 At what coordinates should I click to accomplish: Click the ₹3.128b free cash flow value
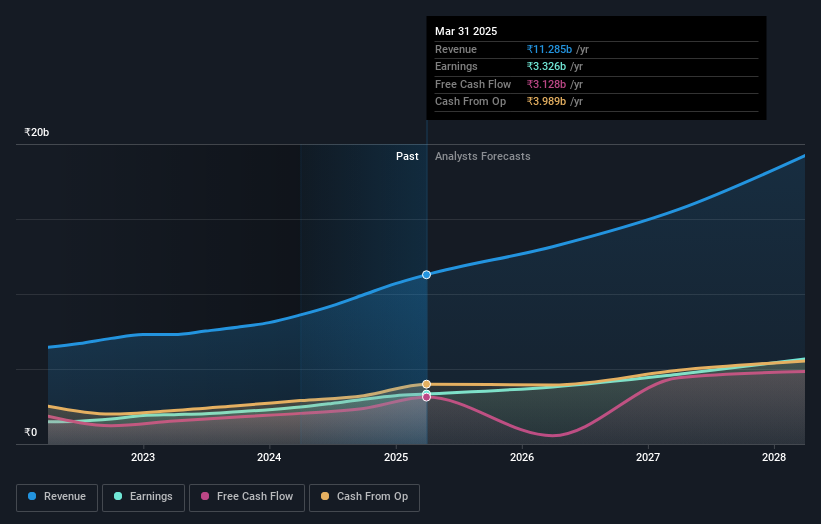546,84
